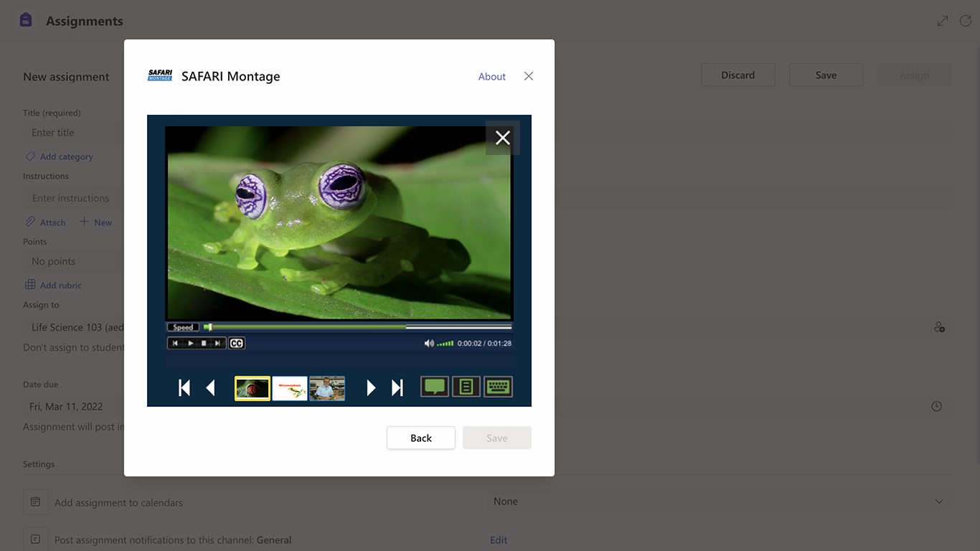Expand the calendars None dropdown
980x551 pixels.
(718, 501)
